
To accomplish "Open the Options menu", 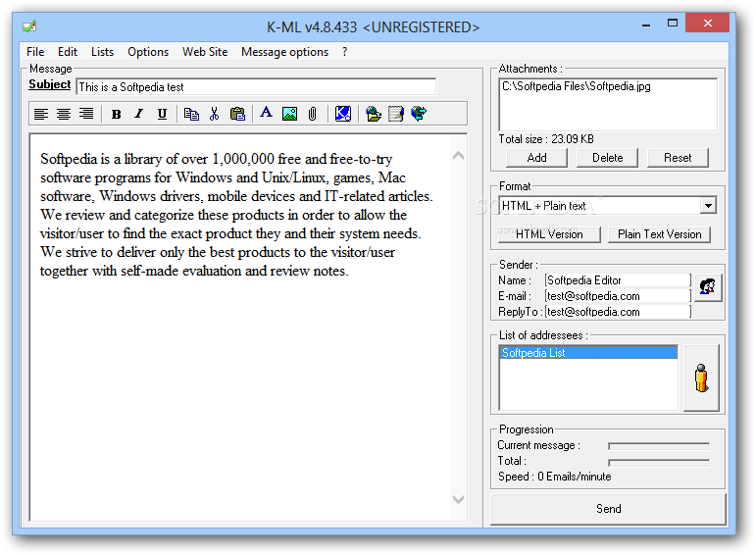I will click(x=148, y=52).
